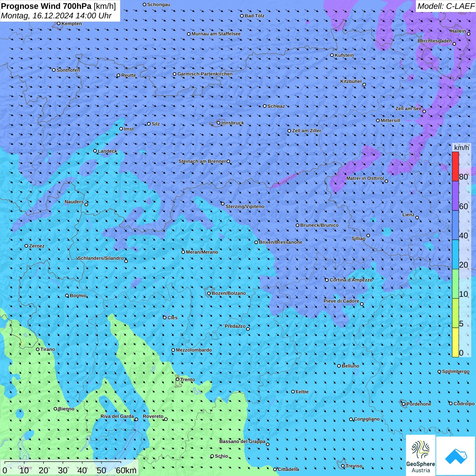This screenshot has height=476, width=476.
Task: Click the '60km' scale bar label
Action: [x=126, y=471]
